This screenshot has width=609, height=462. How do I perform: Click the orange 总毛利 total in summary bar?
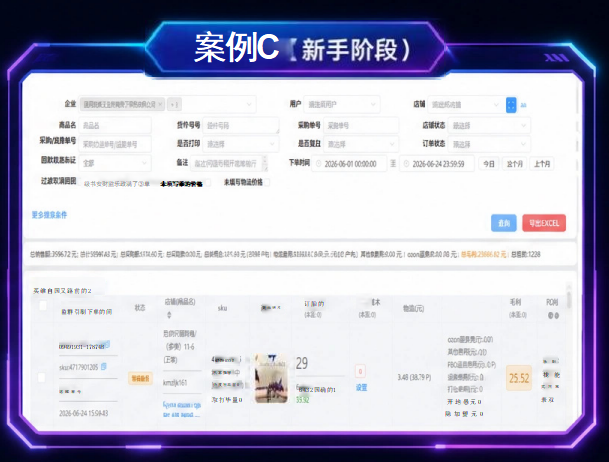coord(484,254)
